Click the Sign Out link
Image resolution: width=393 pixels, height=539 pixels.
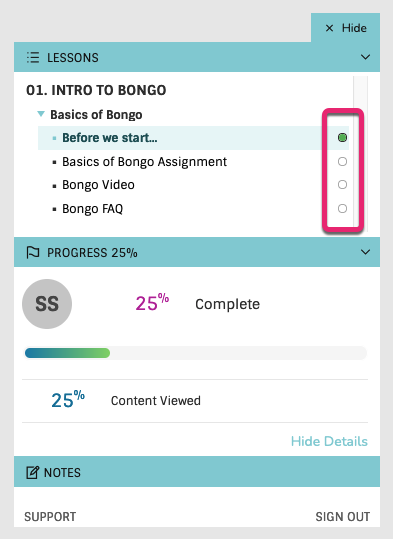(343, 517)
